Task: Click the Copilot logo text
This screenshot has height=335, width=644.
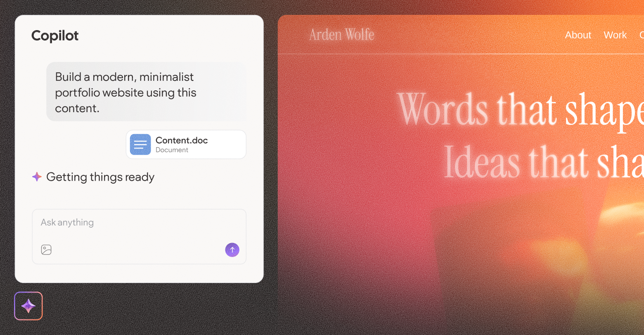Action: pyautogui.click(x=54, y=36)
